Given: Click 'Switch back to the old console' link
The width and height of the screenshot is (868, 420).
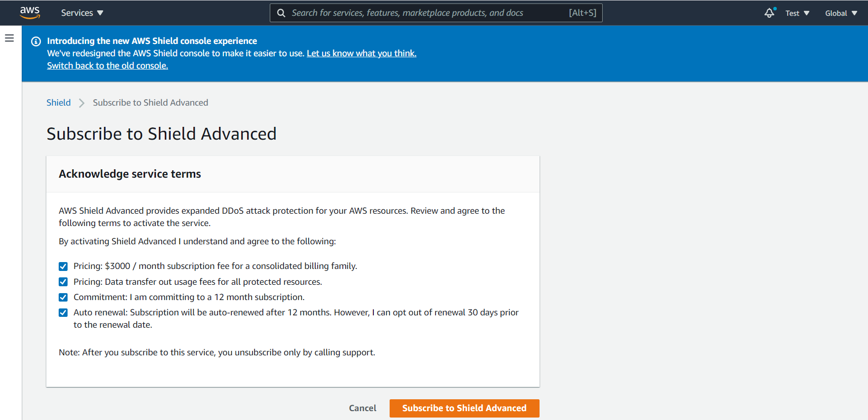Looking at the screenshot, I should (108, 66).
